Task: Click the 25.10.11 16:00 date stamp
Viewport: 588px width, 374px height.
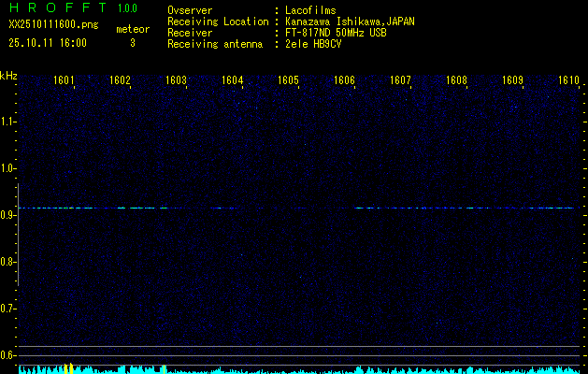Action: pos(48,43)
